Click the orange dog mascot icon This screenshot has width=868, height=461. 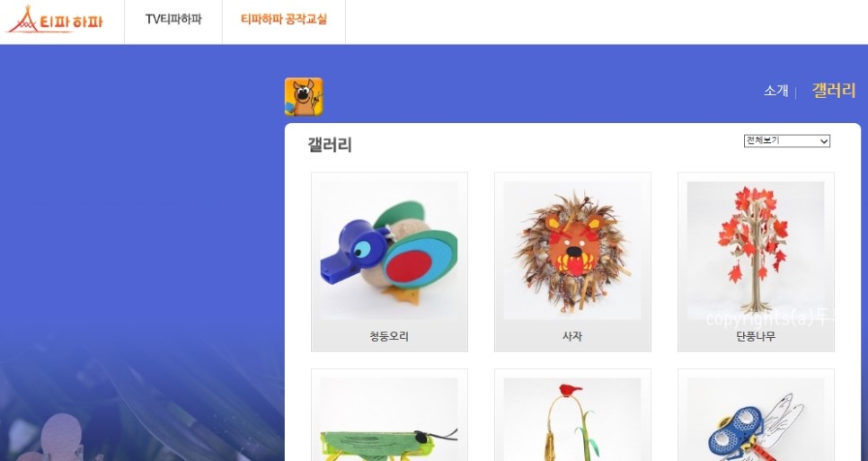pyautogui.click(x=304, y=97)
